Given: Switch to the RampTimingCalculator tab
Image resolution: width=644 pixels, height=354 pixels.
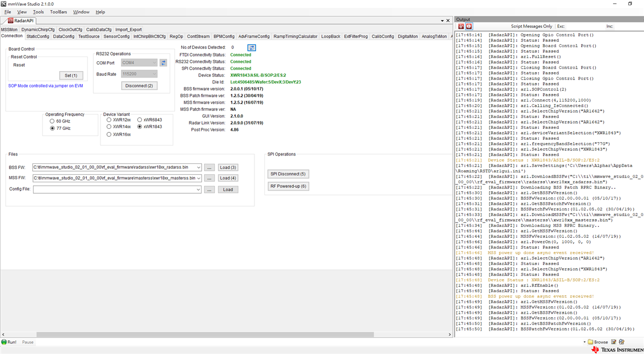Looking at the screenshot, I should 295,37.
